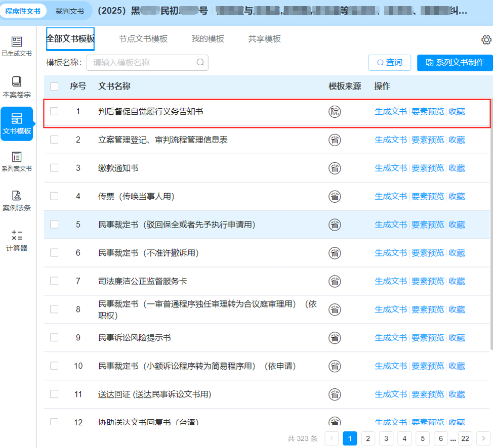This screenshot has width=493, height=448.
Task: Click the search magnifier in template name field
Action: [x=200, y=63]
